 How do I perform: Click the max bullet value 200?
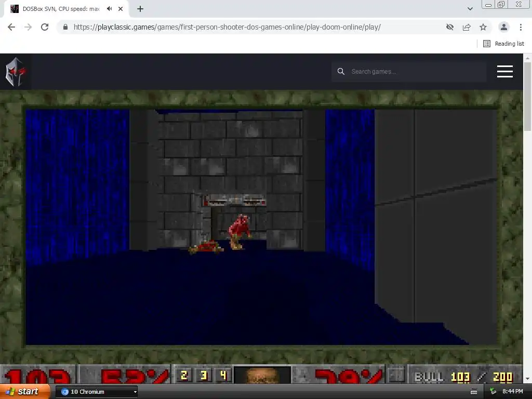click(x=502, y=377)
